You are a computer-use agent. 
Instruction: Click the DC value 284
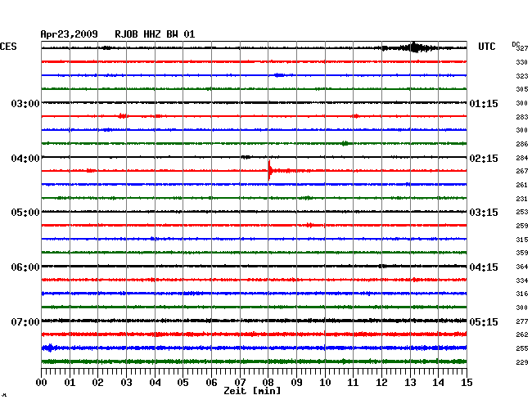pyautogui.click(x=522, y=158)
